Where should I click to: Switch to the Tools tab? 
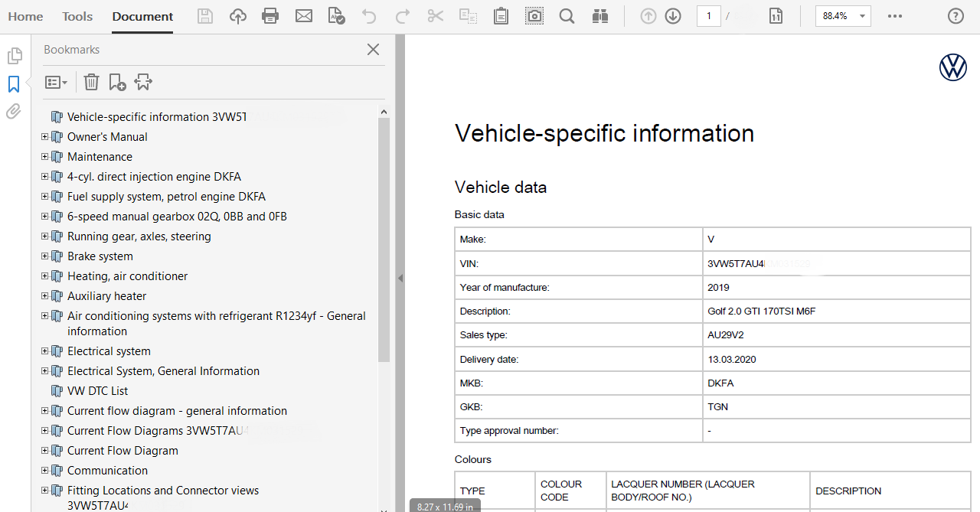77,16
